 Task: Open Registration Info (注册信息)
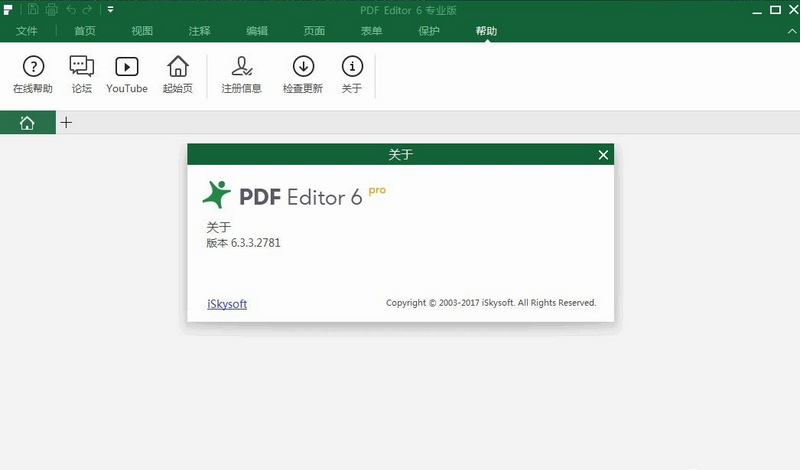[241, 75]
